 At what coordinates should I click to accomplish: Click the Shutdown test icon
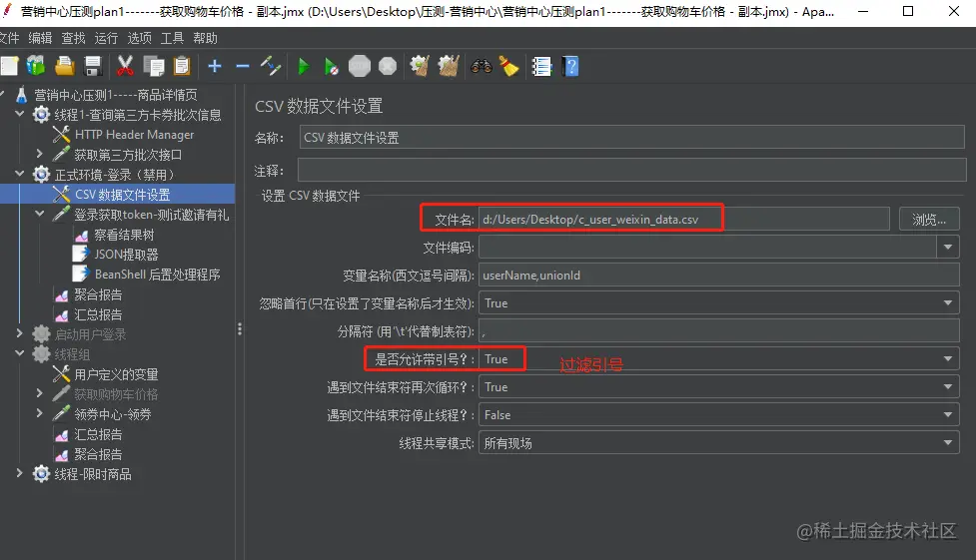(x=388, y=66)
